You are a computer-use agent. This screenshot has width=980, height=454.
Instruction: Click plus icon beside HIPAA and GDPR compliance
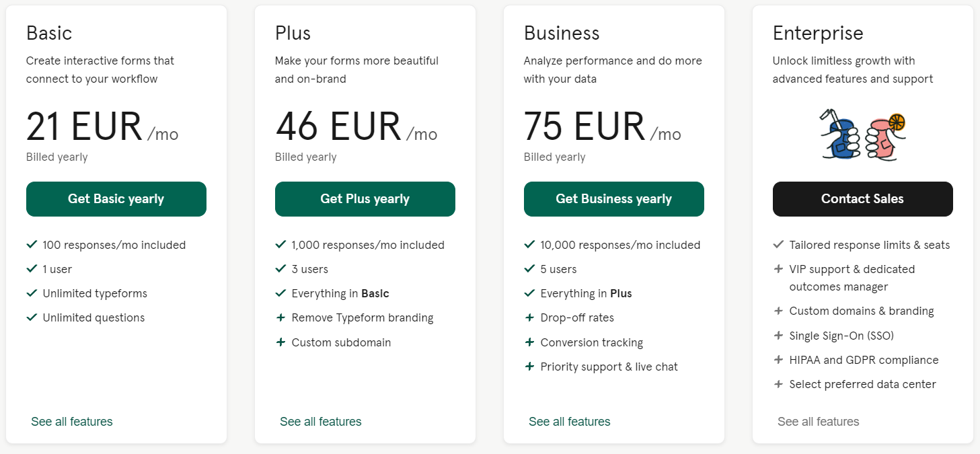(779, 360)
